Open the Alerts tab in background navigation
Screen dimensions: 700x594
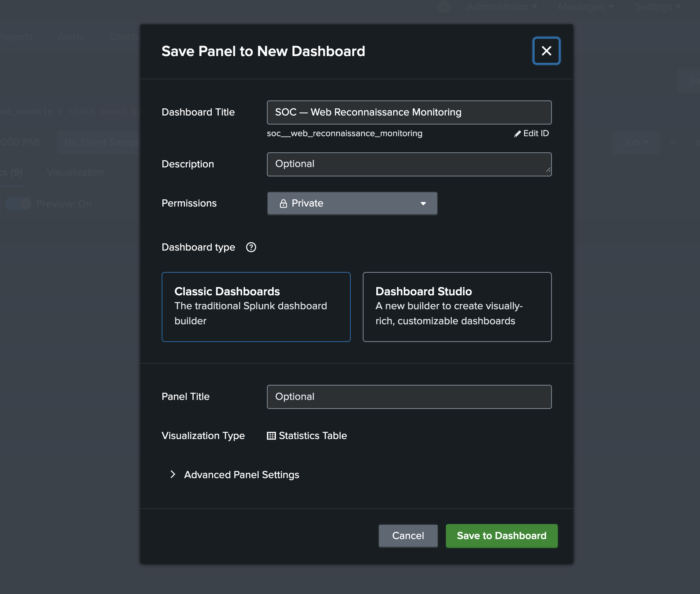pos(71,37)
